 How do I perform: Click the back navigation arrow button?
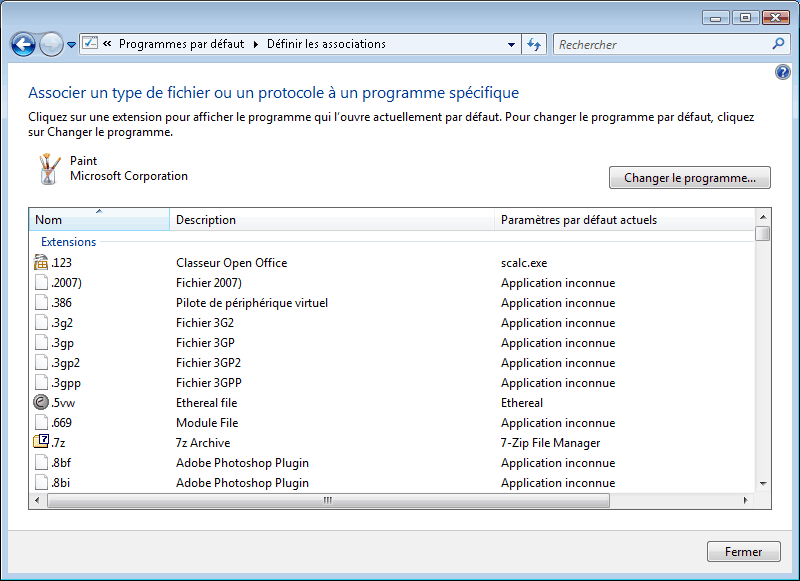(23, 44)
